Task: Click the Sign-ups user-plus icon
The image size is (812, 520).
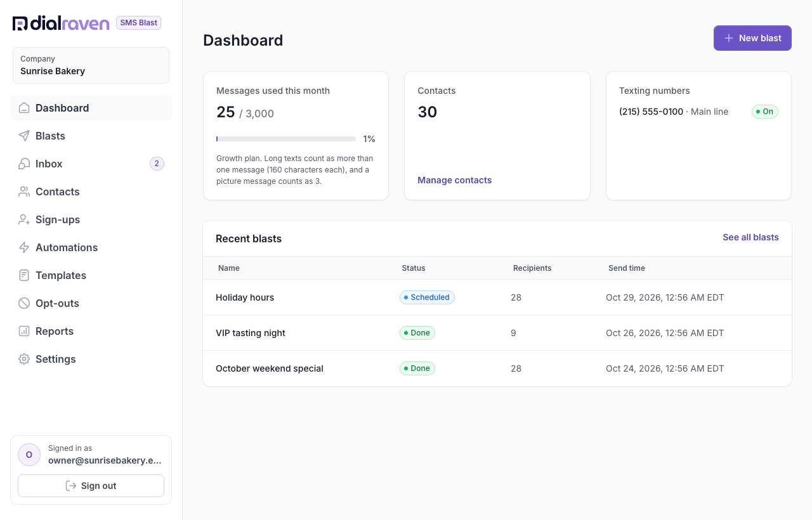Action: coord(24,219)
